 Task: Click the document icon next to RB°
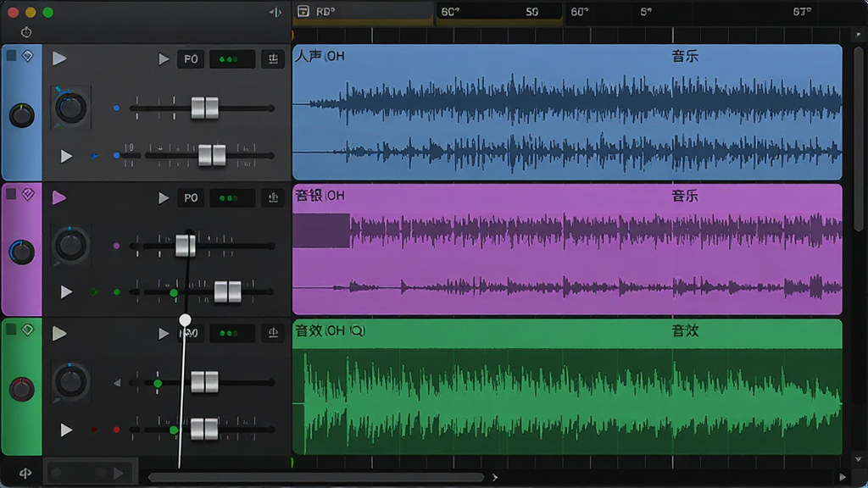pyautogui.click(x=303, y=11)
